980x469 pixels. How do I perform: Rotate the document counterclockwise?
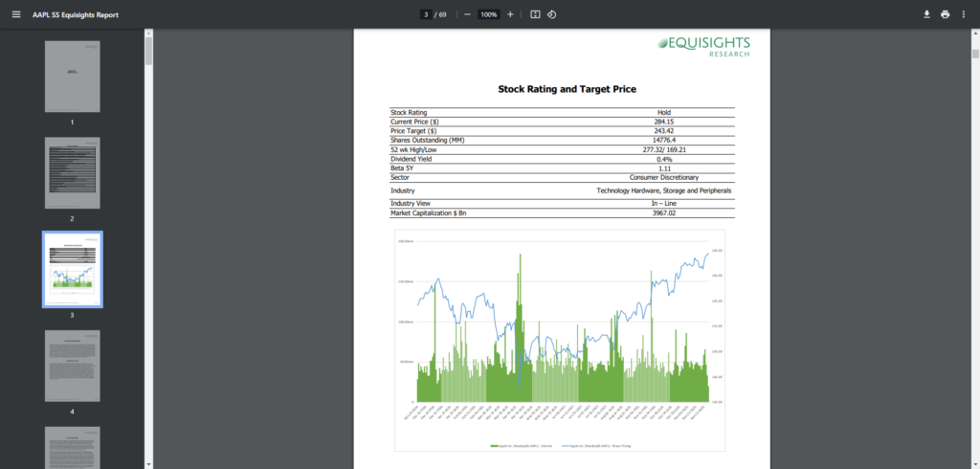click(x=552, y=14)
